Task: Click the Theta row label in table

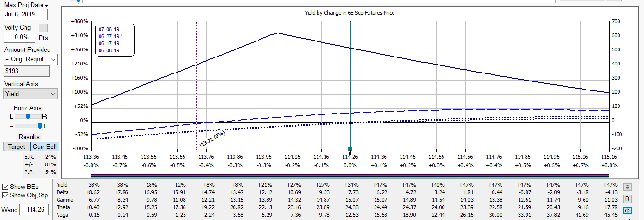Action: [63, 207]
